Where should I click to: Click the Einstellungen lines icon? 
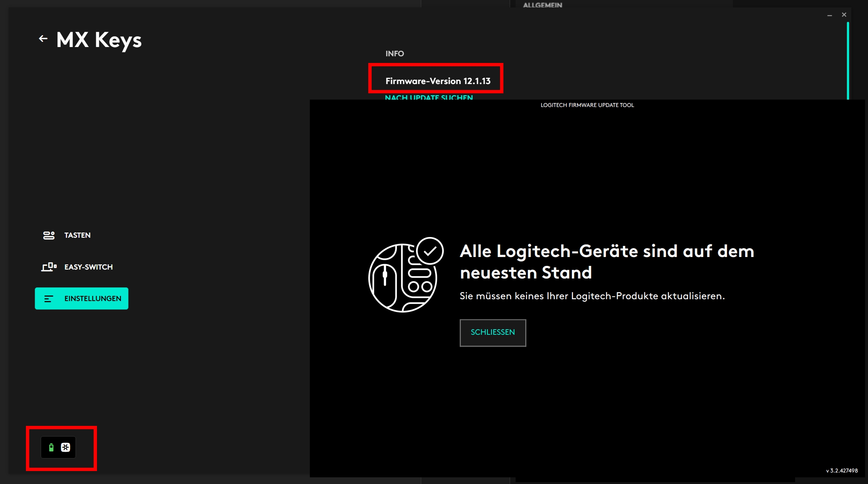[49, 298]
